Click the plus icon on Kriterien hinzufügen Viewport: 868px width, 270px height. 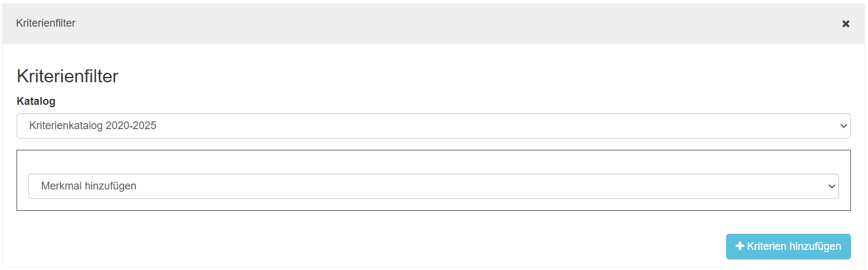coord(739,246)
